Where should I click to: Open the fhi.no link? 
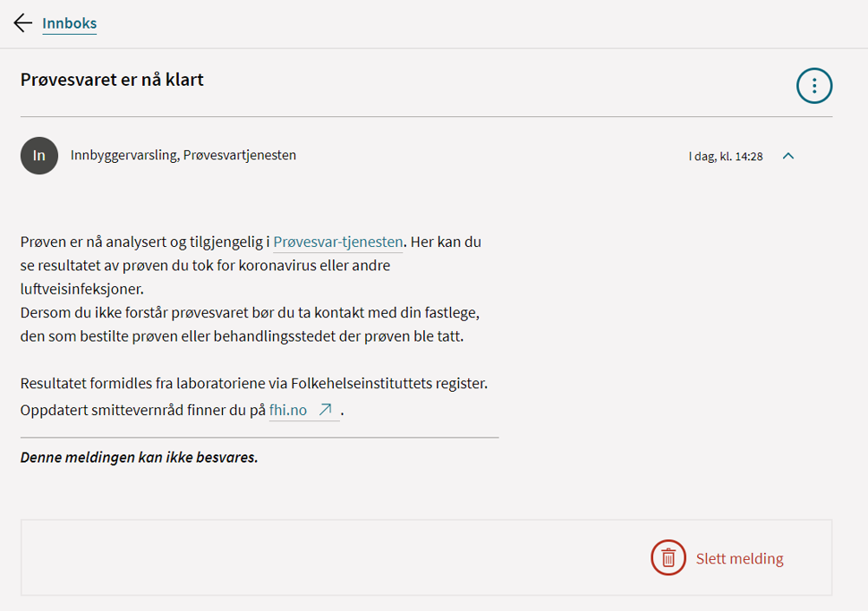(288, 411)
